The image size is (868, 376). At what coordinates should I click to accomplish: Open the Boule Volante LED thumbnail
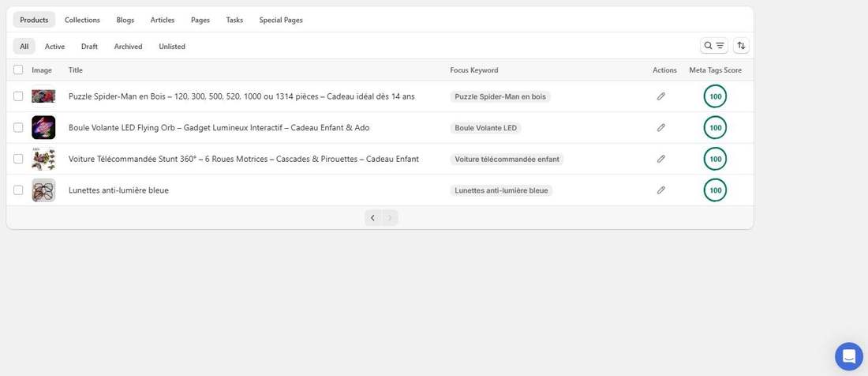[x=43, y=127]
